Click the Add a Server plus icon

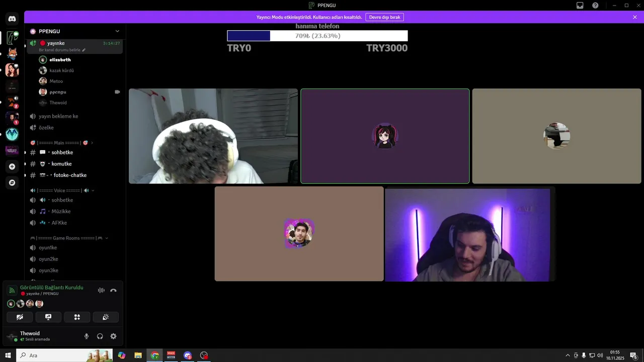point(12,166)
